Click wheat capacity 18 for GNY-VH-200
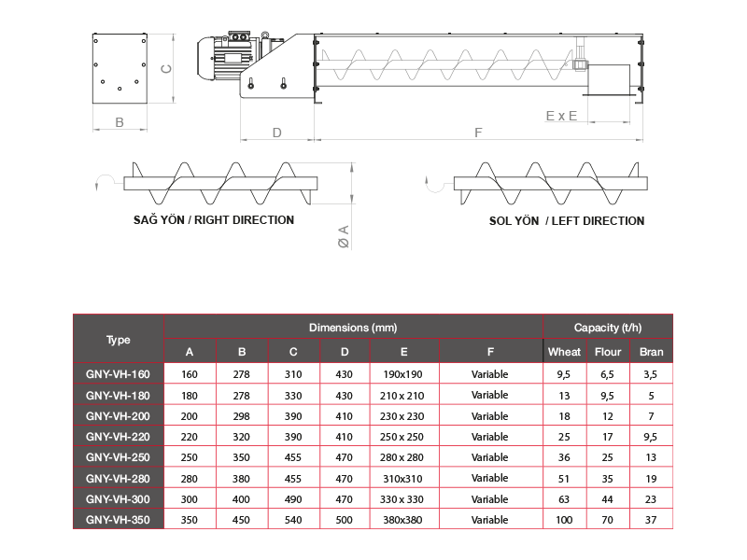This screenshot has width=747, height=560. pos(564,415)
